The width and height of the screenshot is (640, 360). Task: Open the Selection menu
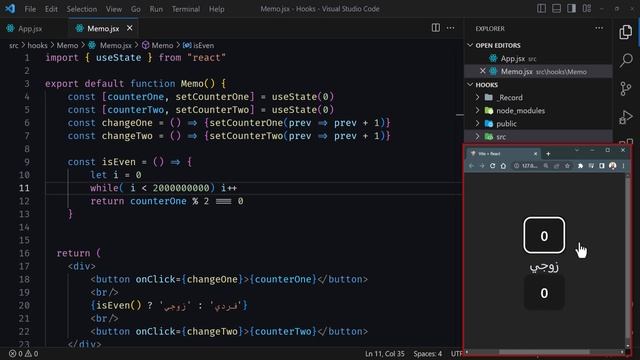tap(82, 9)
